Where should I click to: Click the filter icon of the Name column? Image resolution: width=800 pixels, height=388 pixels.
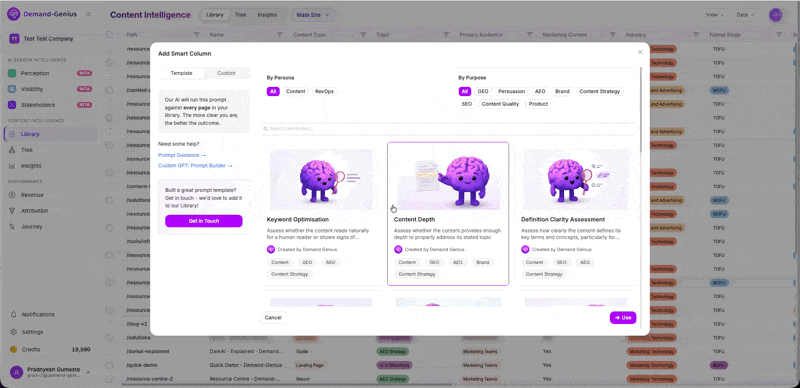280,35
